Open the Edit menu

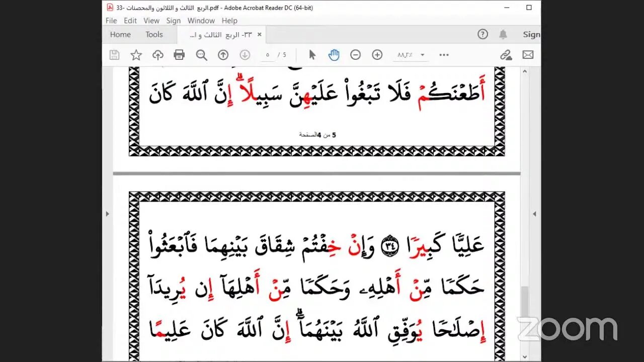pyautogui.click(x=130, y=21)
